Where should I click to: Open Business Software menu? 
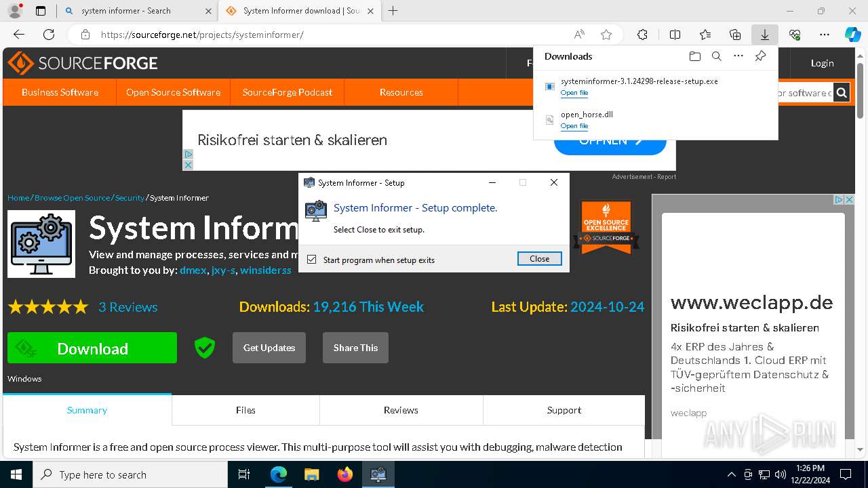coord(60,92)
